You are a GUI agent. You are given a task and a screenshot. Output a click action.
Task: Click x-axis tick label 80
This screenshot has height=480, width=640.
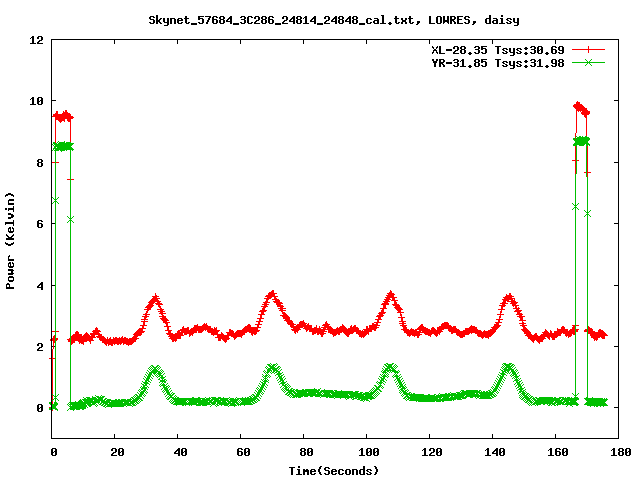point(306,452)
